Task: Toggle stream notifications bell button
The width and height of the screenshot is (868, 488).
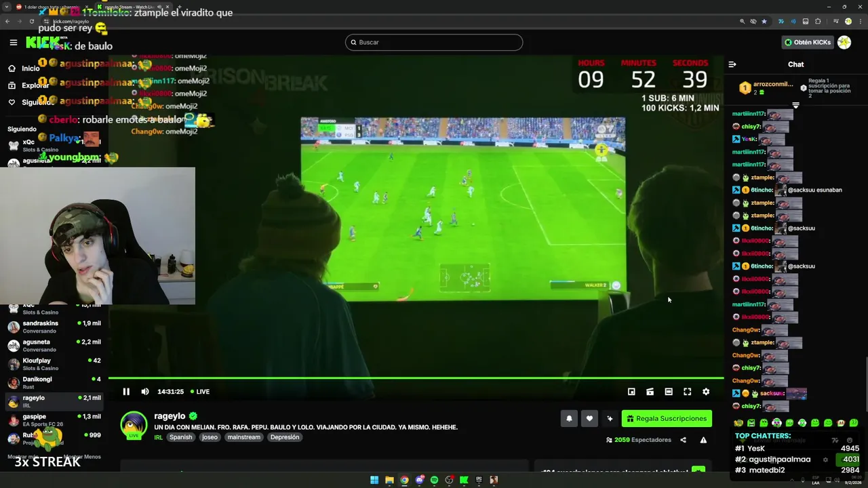Action: coord(569,419)
